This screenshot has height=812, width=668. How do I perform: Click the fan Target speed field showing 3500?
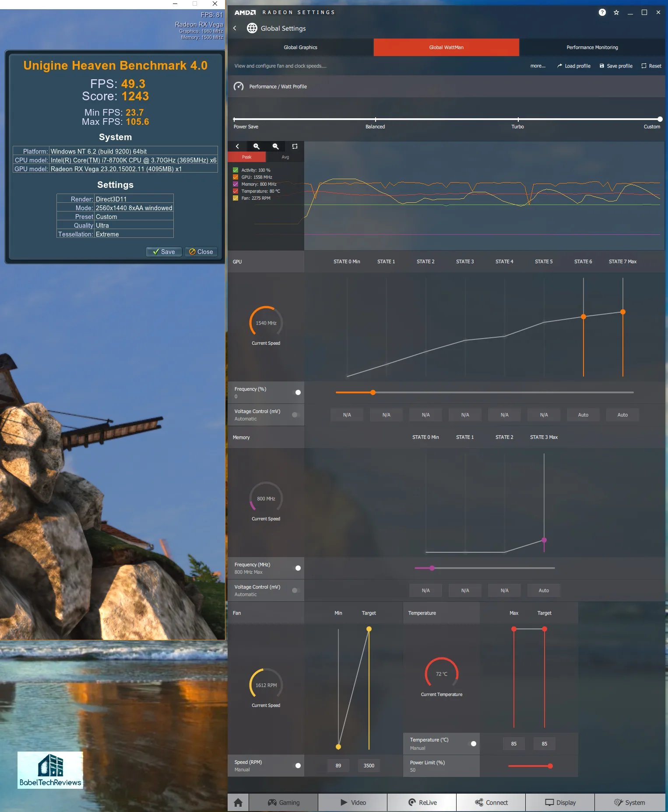click(x=369, y=766)
